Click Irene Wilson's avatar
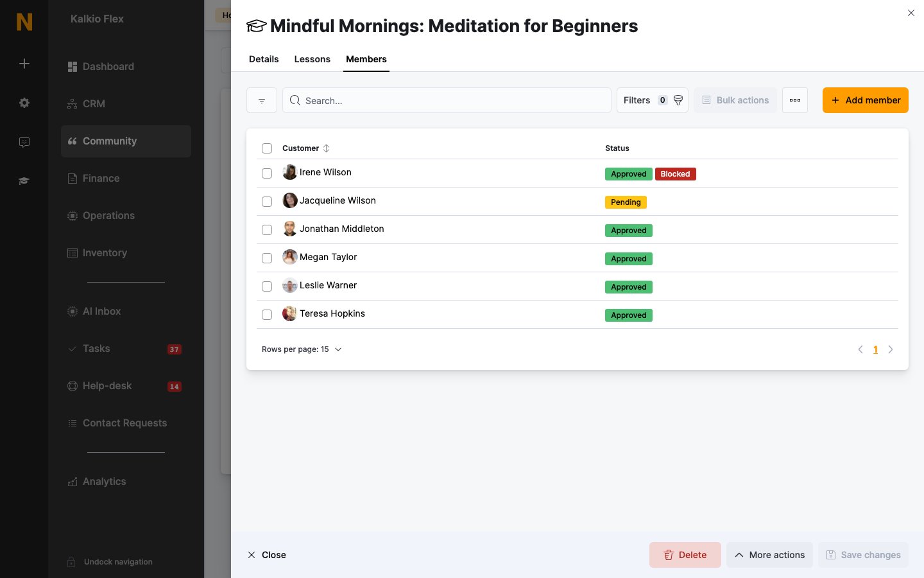Viewport: 924px width, 578px height. click(290, 172)
